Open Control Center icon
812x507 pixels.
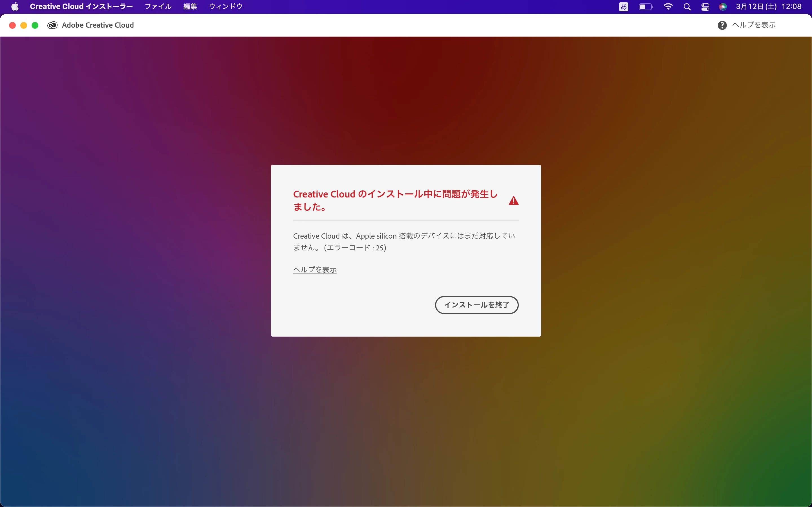705,7
